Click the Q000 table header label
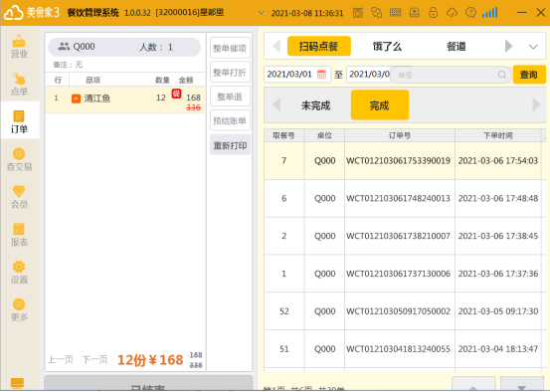Screen dimensions: 550x392 pyautogui.click(x=84, y=47)
